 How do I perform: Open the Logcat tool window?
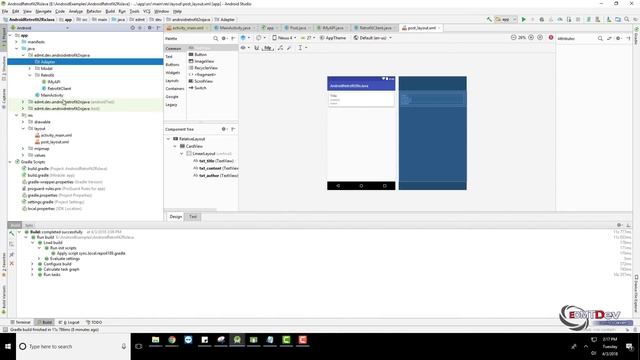[69, 322]
